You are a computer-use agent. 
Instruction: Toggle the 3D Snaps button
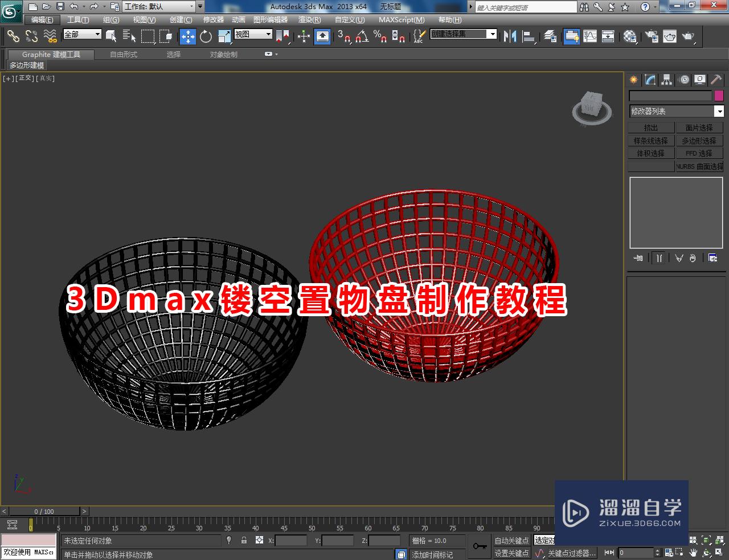(344, 36)
